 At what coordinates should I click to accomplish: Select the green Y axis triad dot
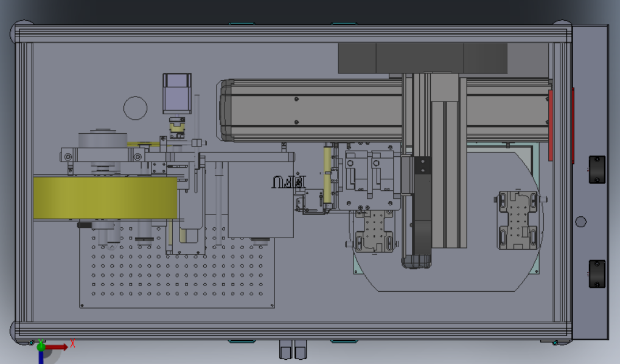(41, 346)
